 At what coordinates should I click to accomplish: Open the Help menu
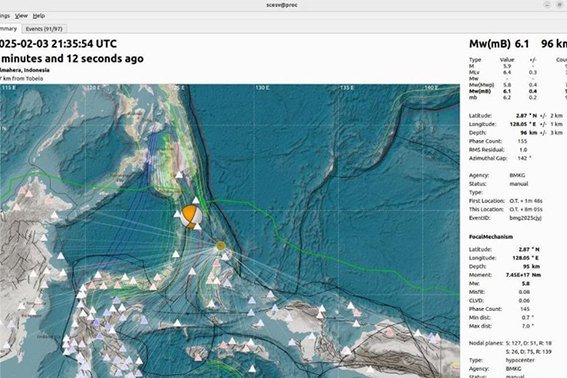(39, 16)
